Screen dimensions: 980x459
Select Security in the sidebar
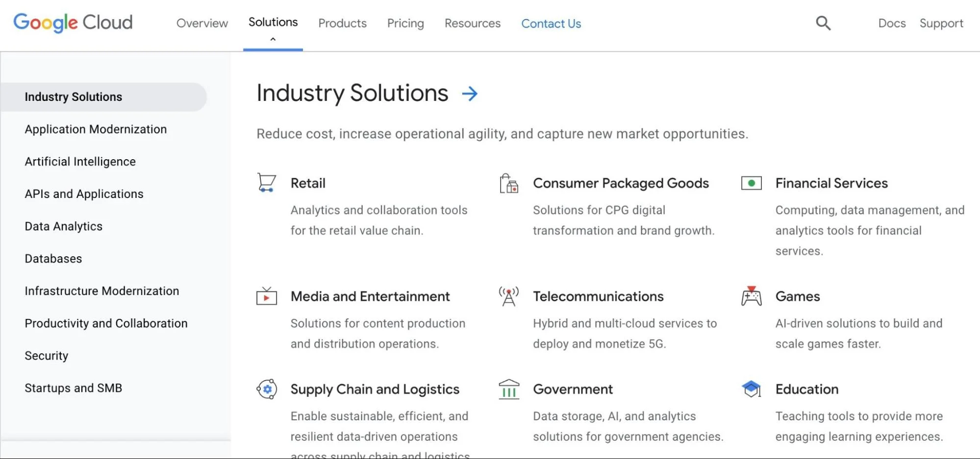[x=46, y=356]
